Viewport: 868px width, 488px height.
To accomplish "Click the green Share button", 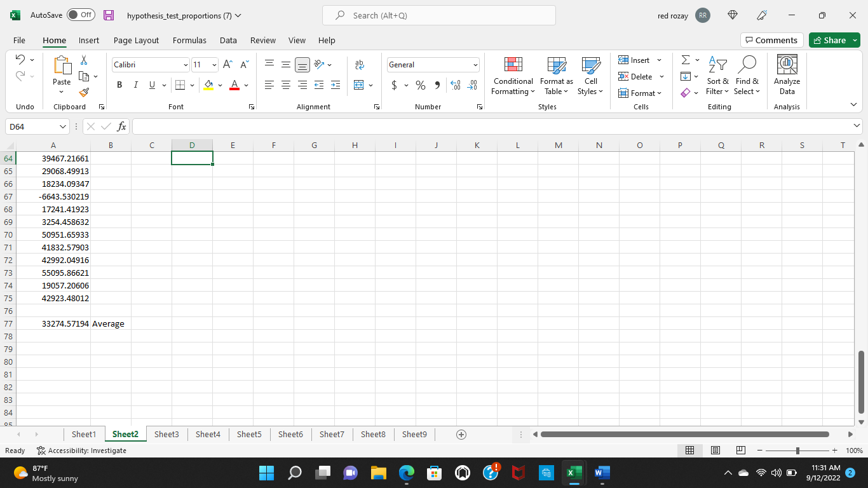I will [x=834, y=40].
